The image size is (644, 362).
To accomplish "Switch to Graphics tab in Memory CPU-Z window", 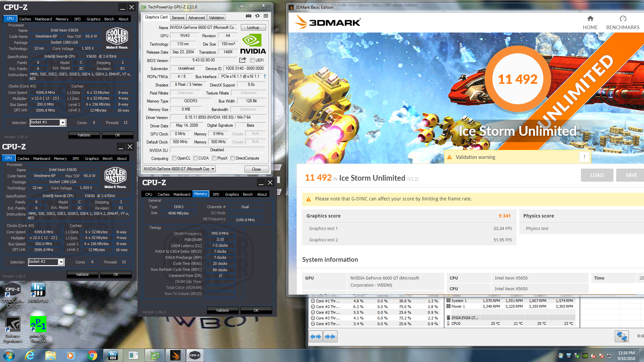I will (232, 194).
